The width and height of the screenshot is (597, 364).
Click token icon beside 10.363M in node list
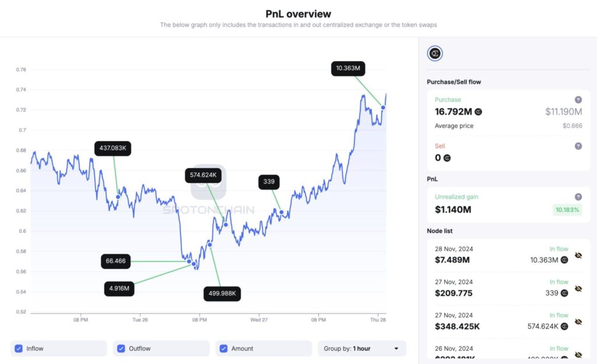564,260
